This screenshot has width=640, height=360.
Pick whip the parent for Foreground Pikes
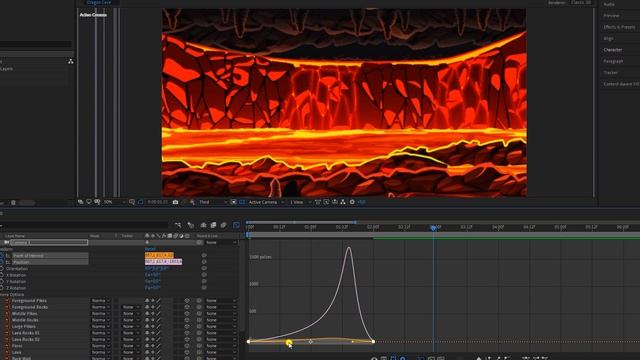pyautogui.click(x=199, y=301)
